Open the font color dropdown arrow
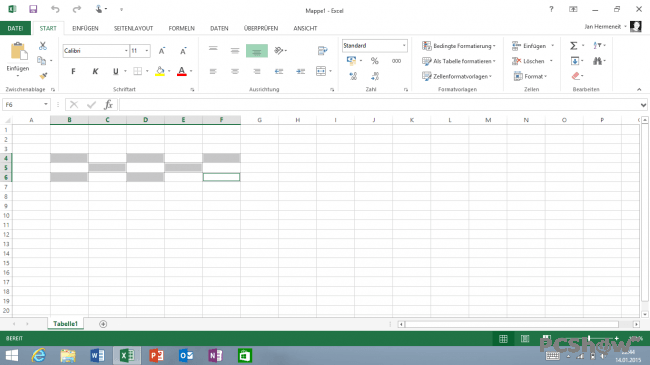The height and width of the screenshot is (365, 650). point(191,71)
